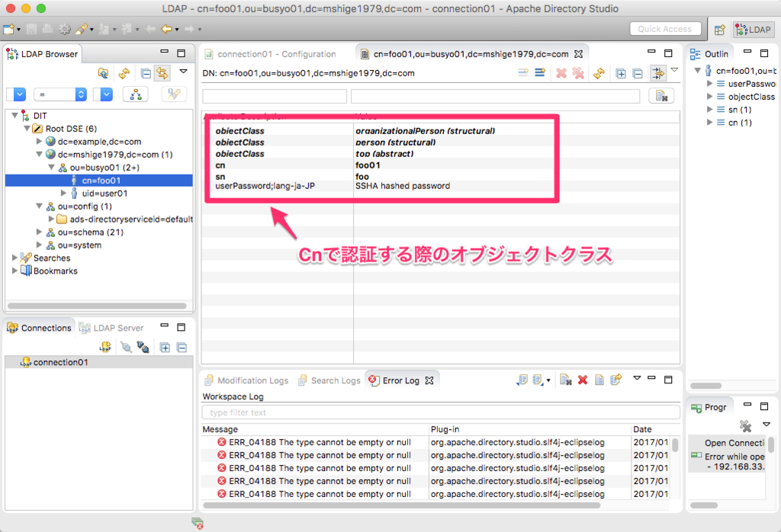Screen dimensions: 781x532
Task: Click the clear filter button in entry editor
Action: (661, 95)
